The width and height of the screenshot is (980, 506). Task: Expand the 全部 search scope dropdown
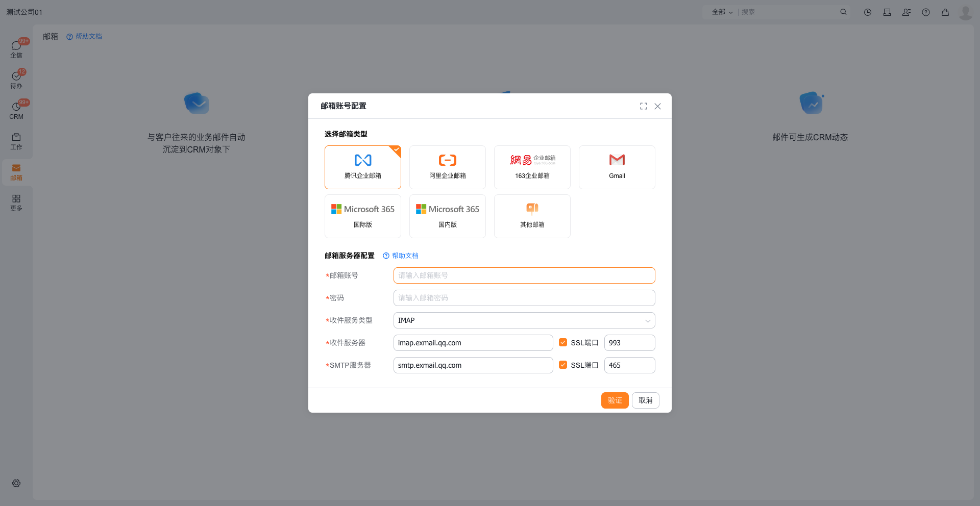[722, 12]
